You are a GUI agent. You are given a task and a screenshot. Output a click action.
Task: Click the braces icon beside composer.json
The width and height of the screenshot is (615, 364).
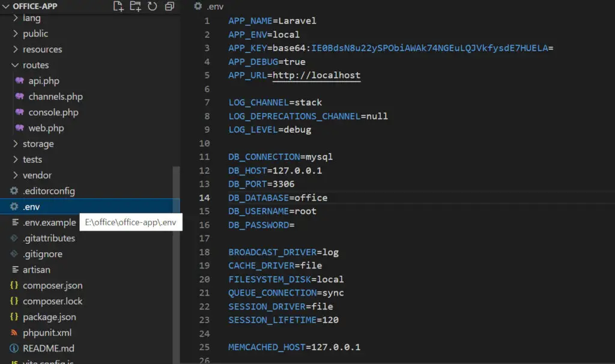14,285
